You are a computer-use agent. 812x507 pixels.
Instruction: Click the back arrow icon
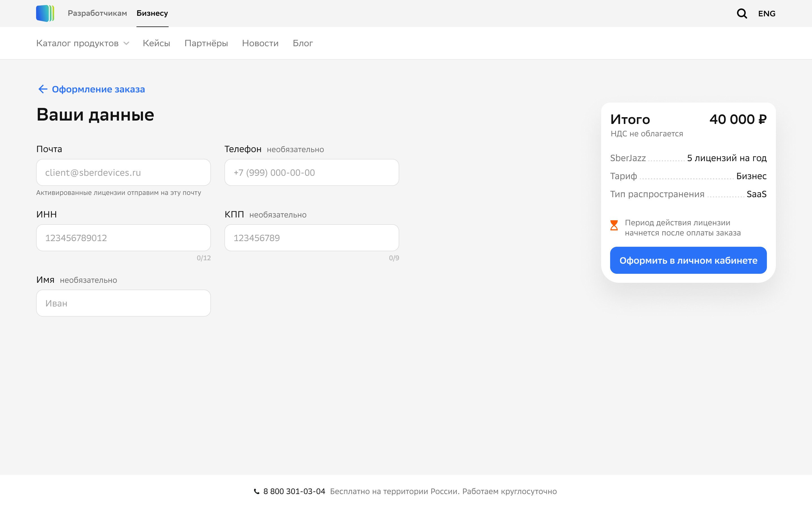click(43, 89)
